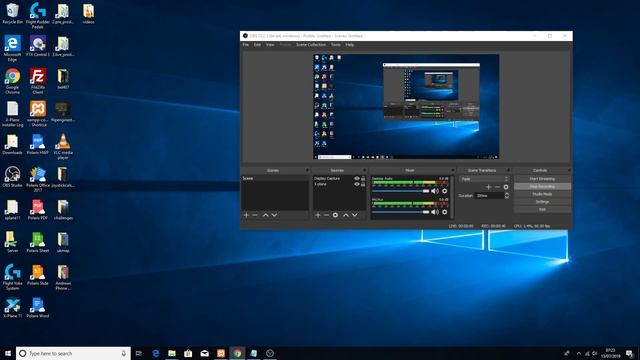This screenshot has width=640, height=360.
Task: Open the View menu in OBS
Action: [x=270, y=44]
